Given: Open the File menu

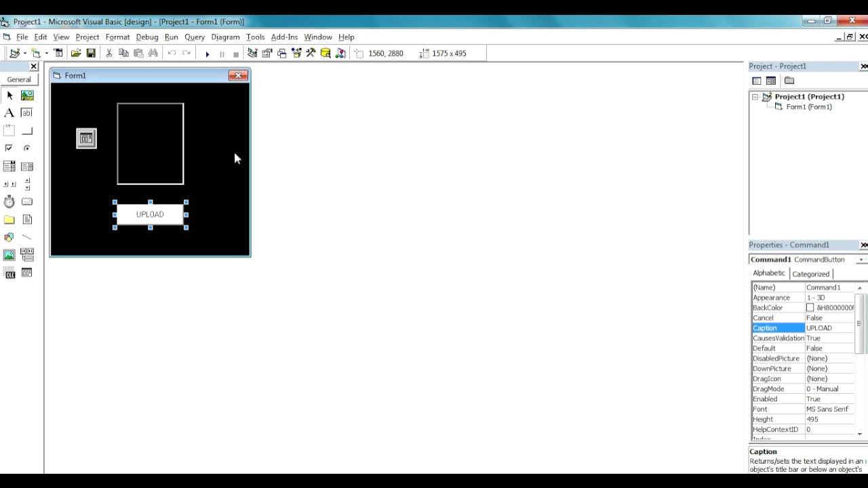Looking at the screenshot, I should pyautogui.click(x=22, y=37).
